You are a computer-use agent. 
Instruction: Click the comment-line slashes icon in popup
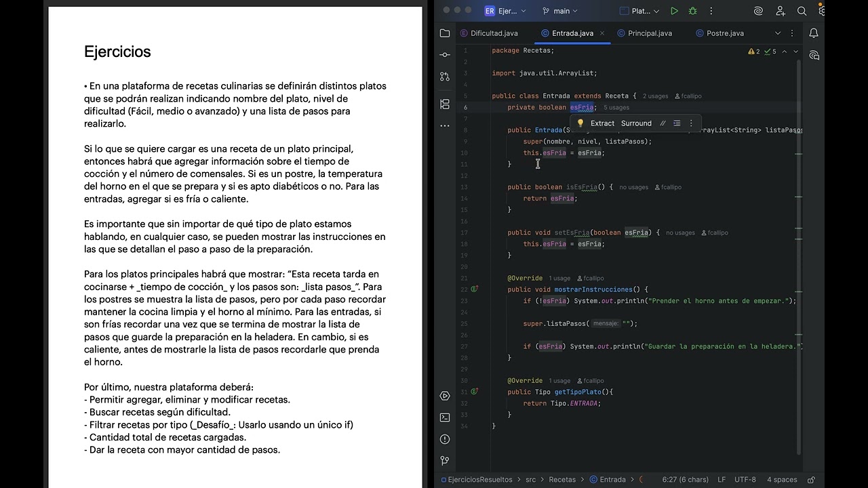coord(663,123)
